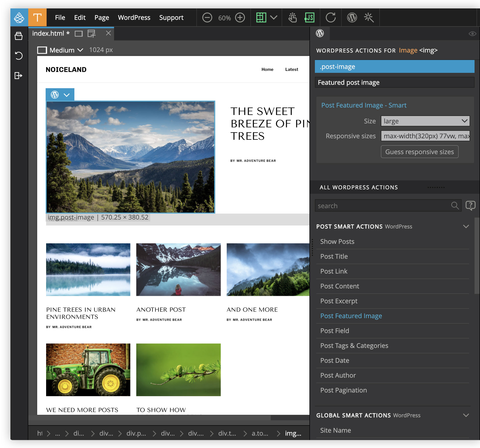Image resolution: width=480 pixels, height=448 pixels.
Task: Collapse the Post Smart Actions section
Action: click(x=466, y=226)
